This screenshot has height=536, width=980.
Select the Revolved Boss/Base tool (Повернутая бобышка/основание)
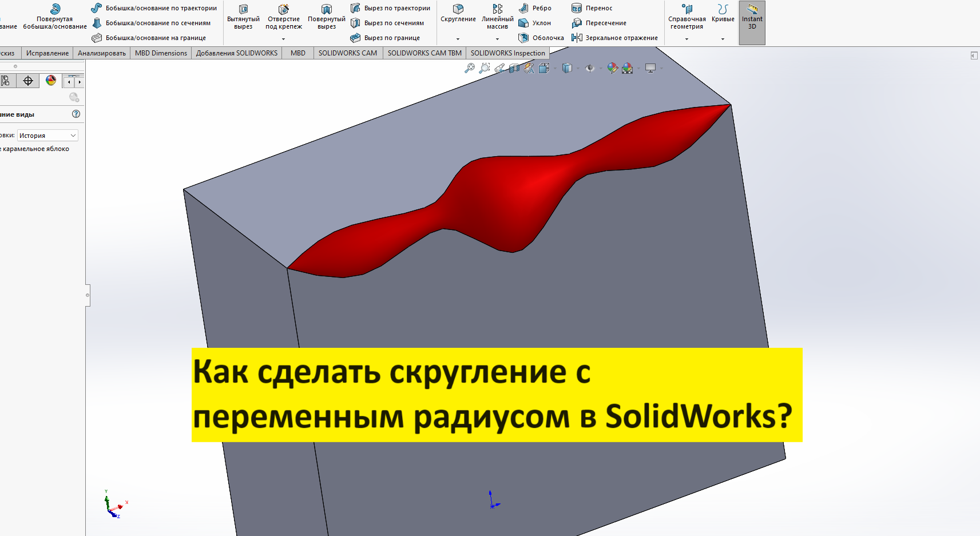(x=55, y=16)
